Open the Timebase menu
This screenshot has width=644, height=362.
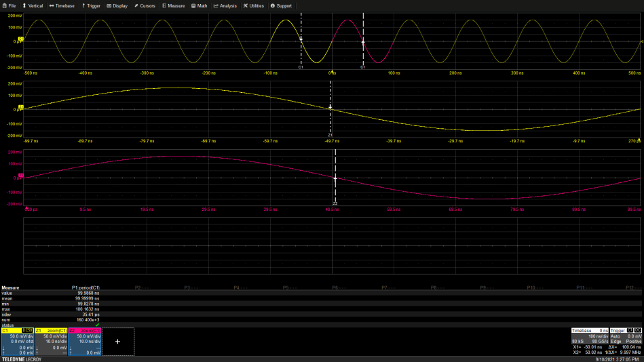[x=62, y=5]
